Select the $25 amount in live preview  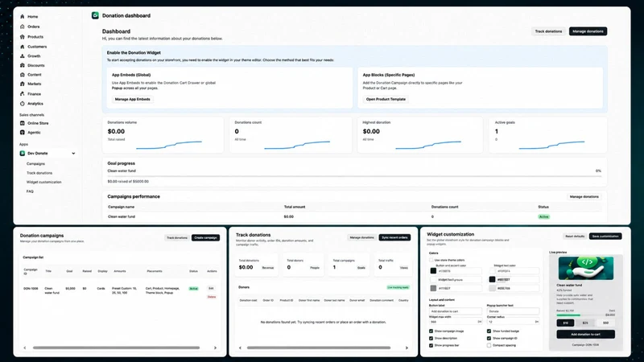585,323
